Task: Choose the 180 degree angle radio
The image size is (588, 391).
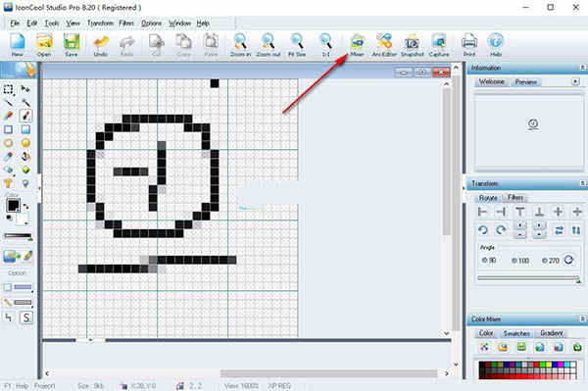Action: click(x=520, y=260)
